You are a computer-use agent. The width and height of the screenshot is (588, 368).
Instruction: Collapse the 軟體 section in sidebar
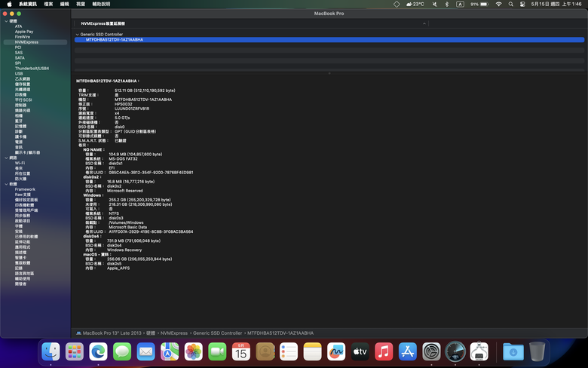tap(6, 184)
